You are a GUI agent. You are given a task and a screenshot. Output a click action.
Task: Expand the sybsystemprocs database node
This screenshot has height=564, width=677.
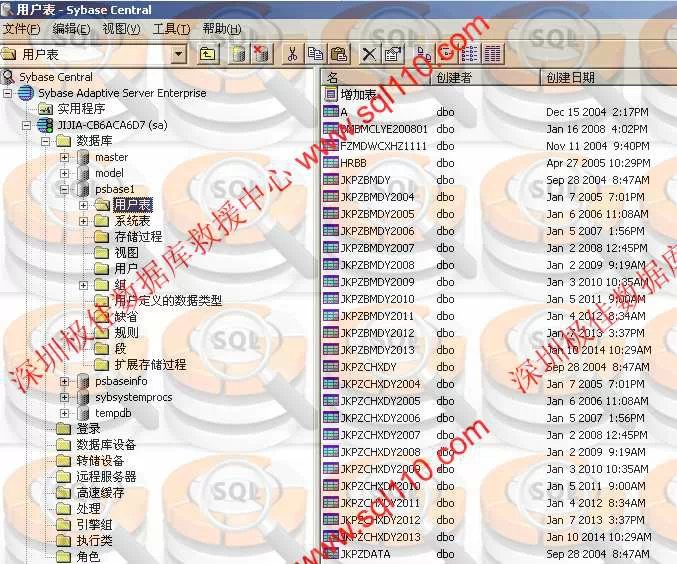click(x=64, y=397)
